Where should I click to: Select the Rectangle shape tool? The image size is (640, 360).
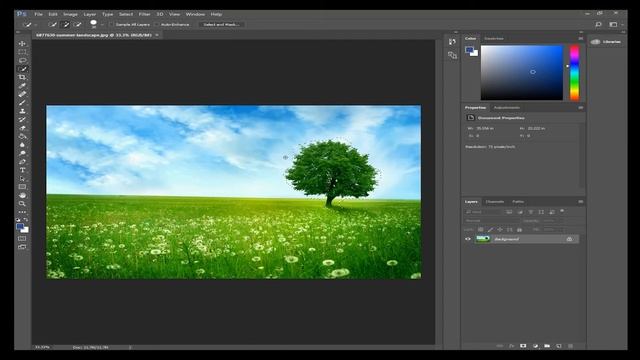click(22, 187)
